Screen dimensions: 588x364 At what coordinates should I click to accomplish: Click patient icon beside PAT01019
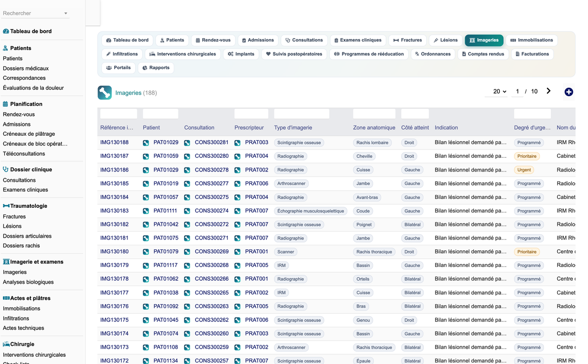pos(146,184)
